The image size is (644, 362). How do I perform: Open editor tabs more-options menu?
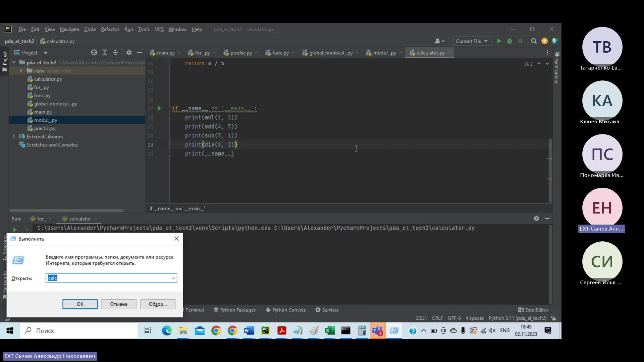[x=547, y=53]
